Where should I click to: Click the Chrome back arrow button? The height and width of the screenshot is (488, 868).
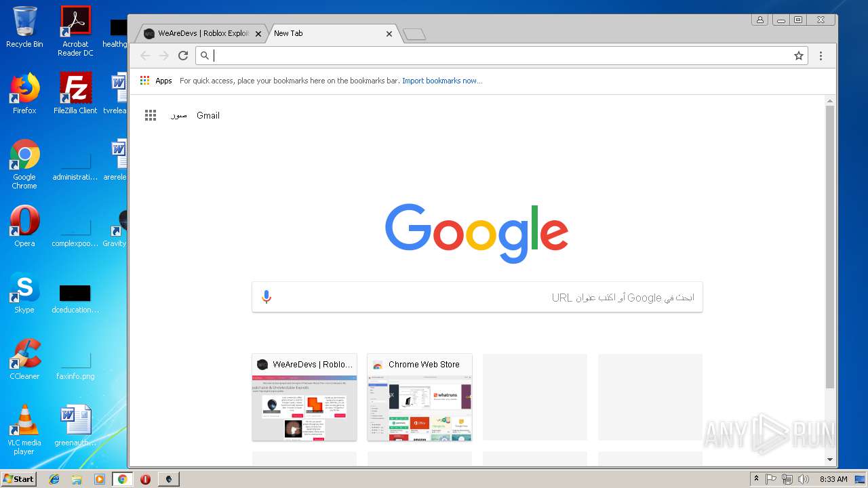pyautogui.click(x=144, y=56)
